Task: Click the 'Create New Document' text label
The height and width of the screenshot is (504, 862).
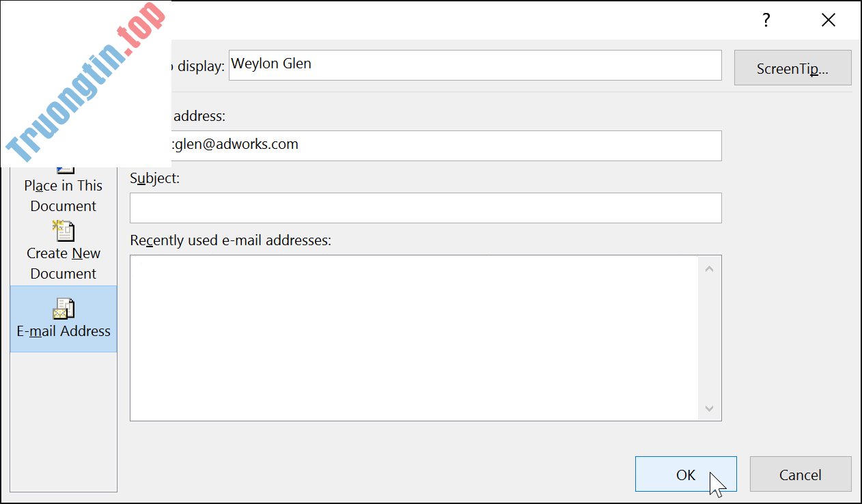Action: click(64, 263)
